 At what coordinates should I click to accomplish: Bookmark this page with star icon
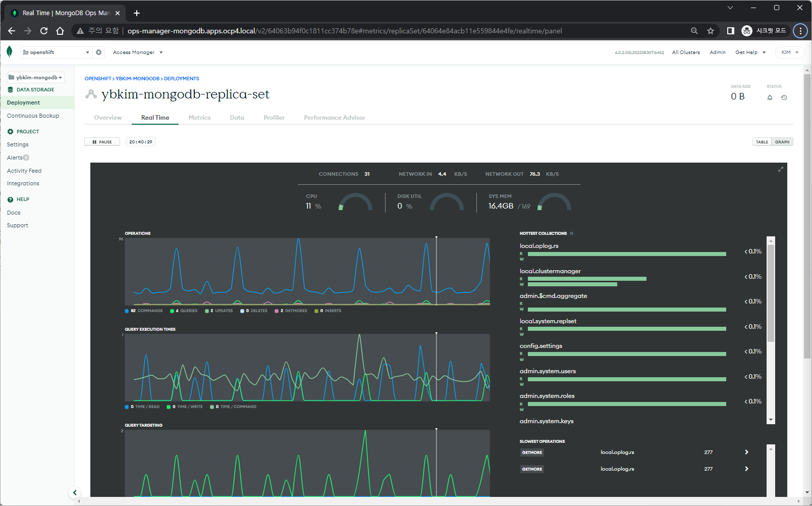pyautogui.click(x=711, y=31)
